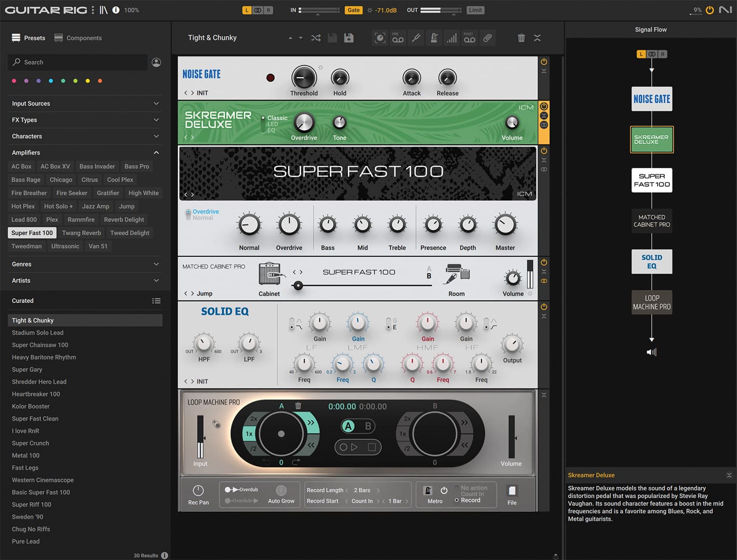Image resolution: width=737 pixels, height=560 pixels.
Task: Expand the Genres section
Action: coord(85,264)
